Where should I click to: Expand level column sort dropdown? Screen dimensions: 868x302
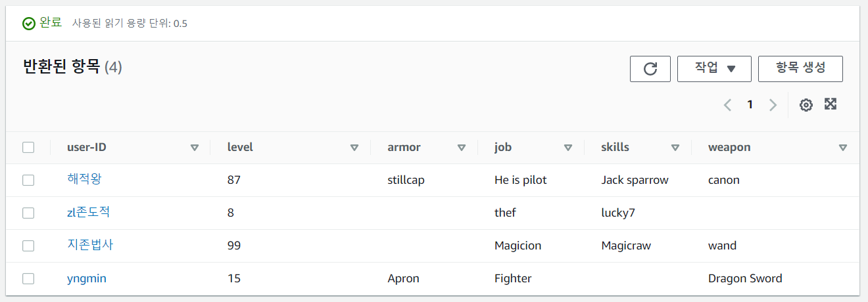[354, 148]
